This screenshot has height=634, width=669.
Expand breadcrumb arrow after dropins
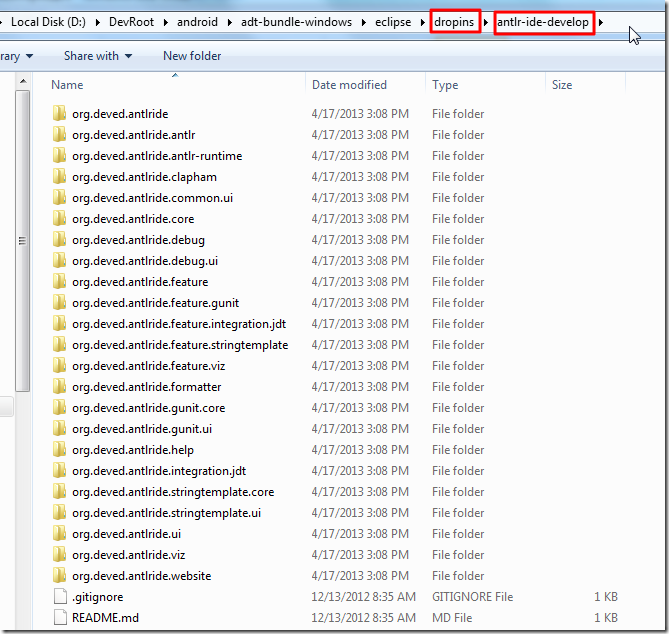[486, 22]
